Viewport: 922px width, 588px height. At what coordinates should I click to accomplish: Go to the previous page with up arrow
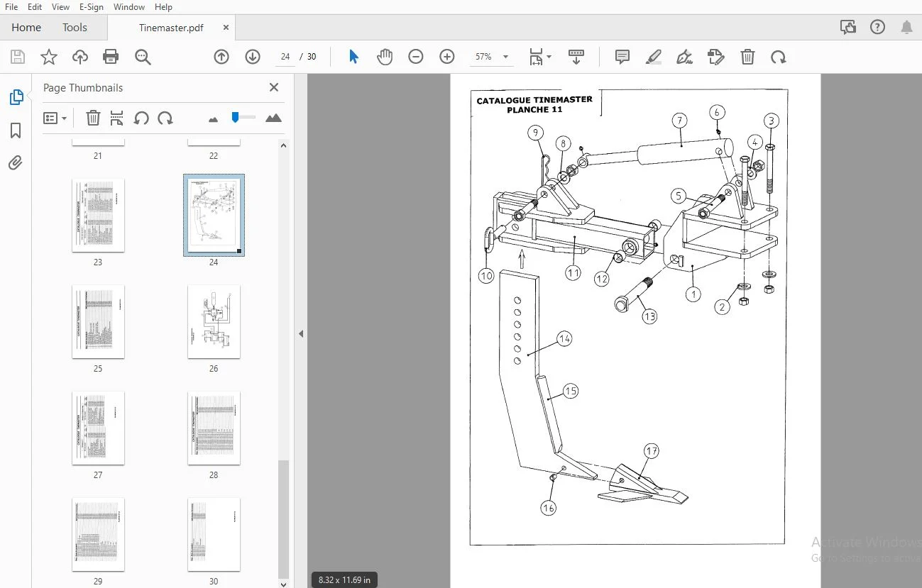click(x=221, y=57)
